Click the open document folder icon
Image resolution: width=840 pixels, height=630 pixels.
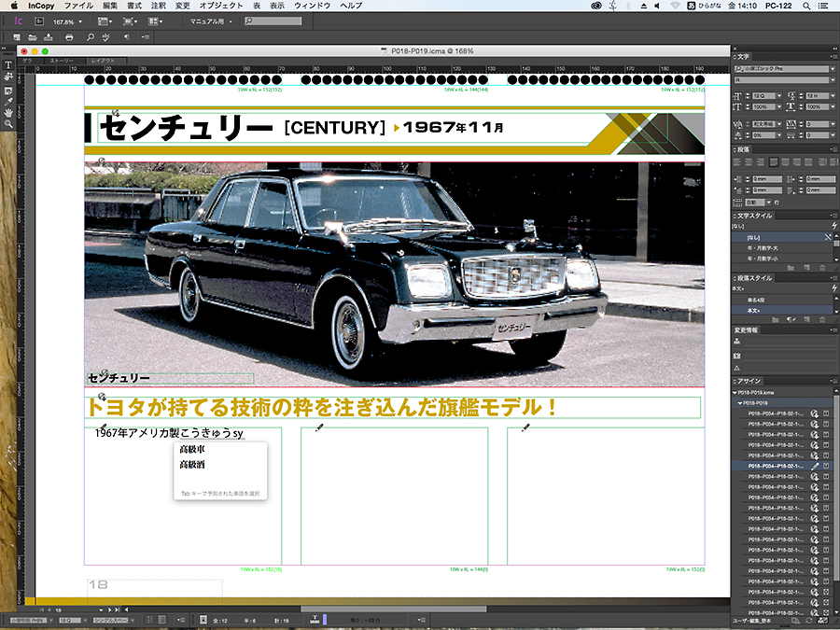(x=33, y=37)
